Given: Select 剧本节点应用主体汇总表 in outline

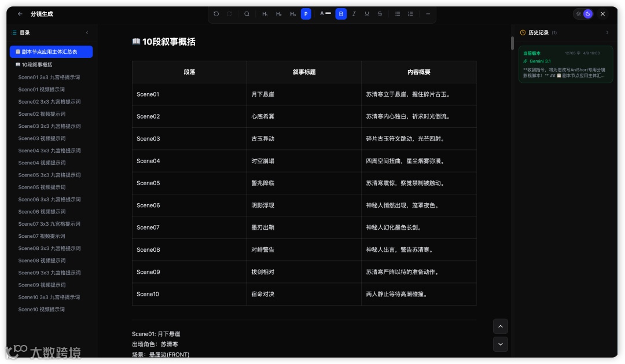Looking at the screenshot, I should coord(51,52).
